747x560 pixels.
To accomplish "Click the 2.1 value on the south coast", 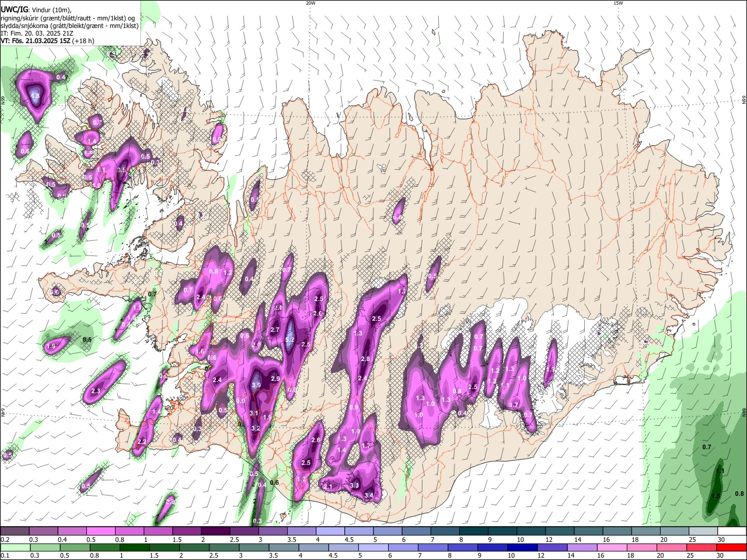I will point(328,487).
